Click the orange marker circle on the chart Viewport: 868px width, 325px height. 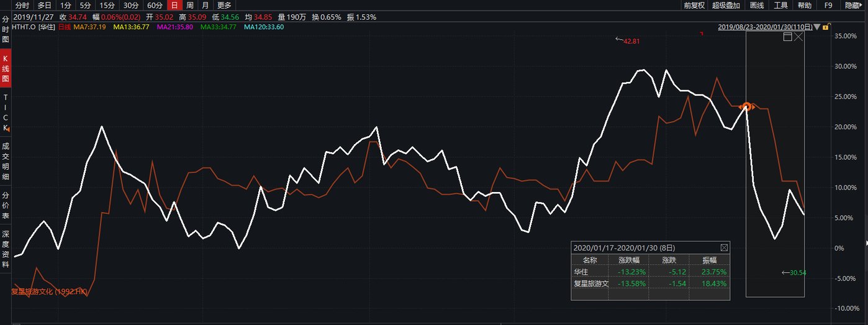747,107
